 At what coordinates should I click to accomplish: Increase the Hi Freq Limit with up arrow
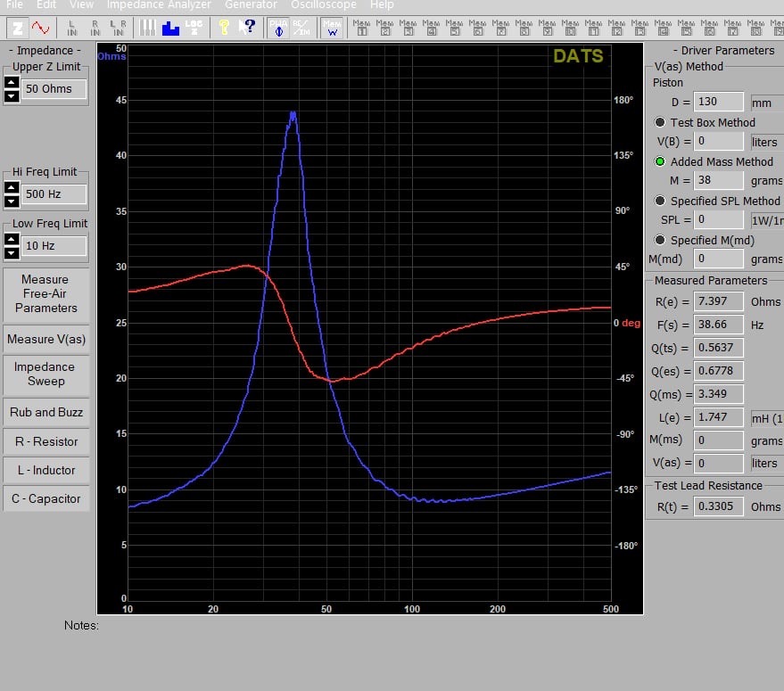(12, 187)
